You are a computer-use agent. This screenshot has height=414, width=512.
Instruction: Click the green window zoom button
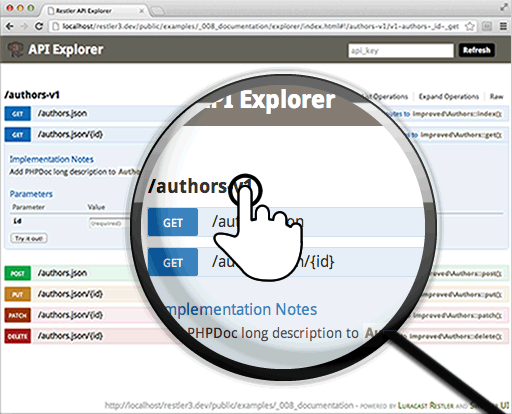tap(31, 8)
